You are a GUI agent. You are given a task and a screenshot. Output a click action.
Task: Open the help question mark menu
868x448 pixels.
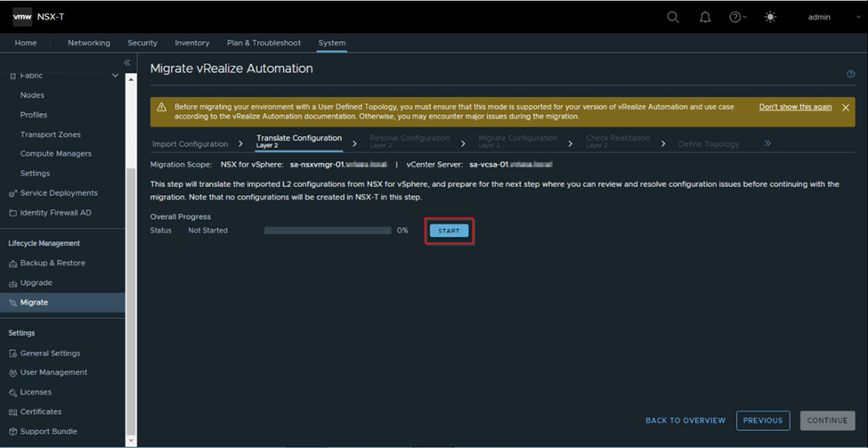(737, 17)
